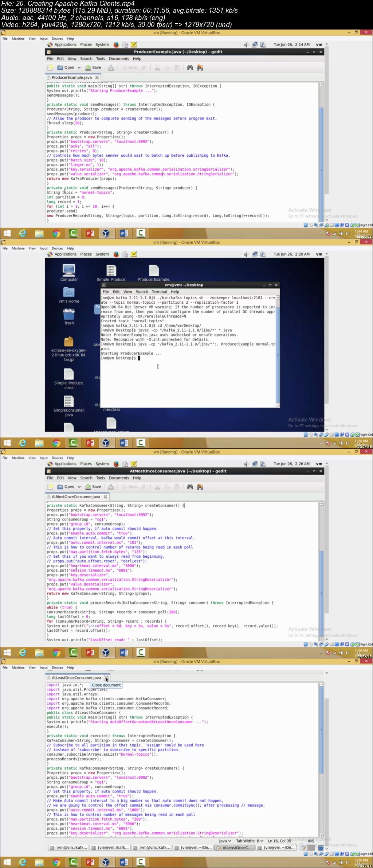Click Save button in ProducerExample.java gedit toolbar
Viewport: 373px width, 868px height.
point(93,67)
